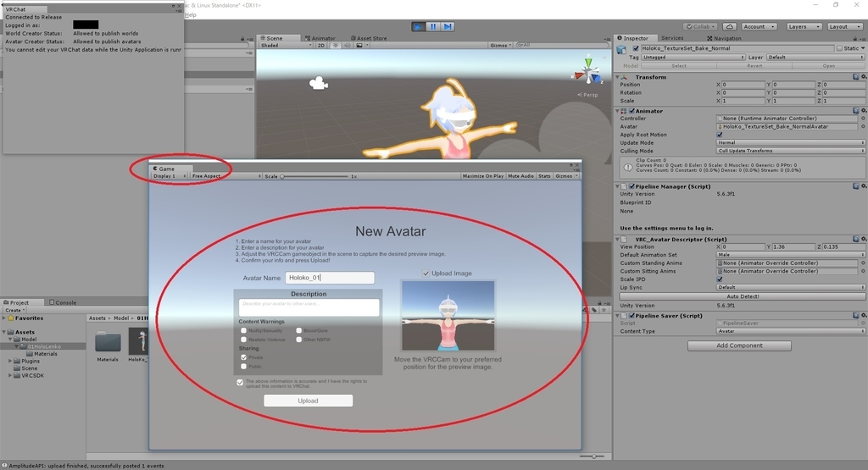Toggle scene lighting sun icon
The image size is (868, 470).
coord(336,46)
